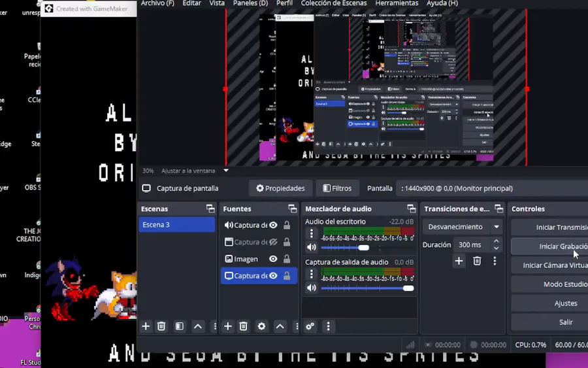Toggle visibility of the audio Captura source
Viewport: 588px width, 368px height.
(x=273, y=225)
